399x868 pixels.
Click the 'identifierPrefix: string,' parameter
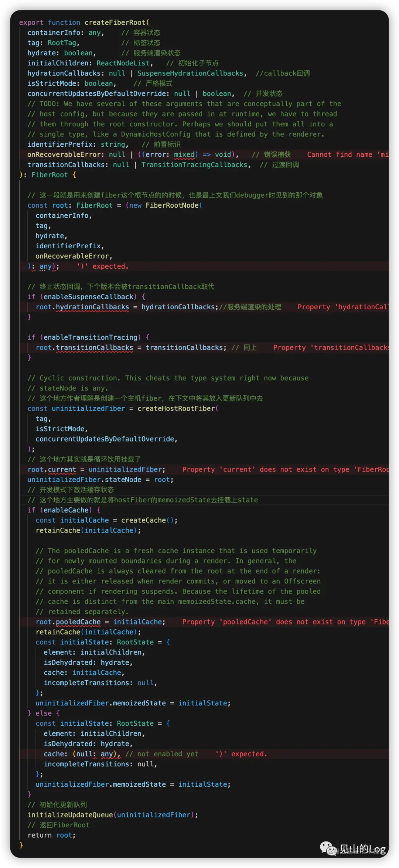78,144
